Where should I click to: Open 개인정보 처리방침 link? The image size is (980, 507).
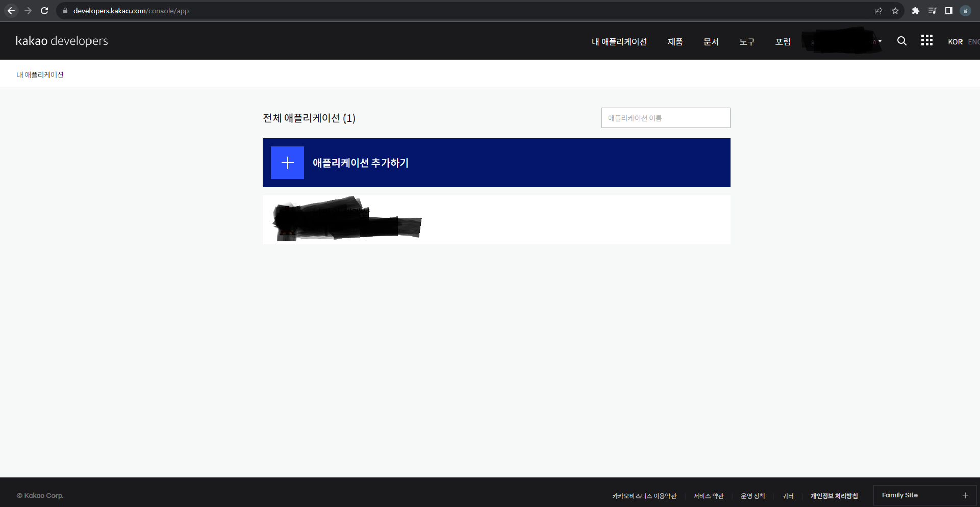(834, 496)
